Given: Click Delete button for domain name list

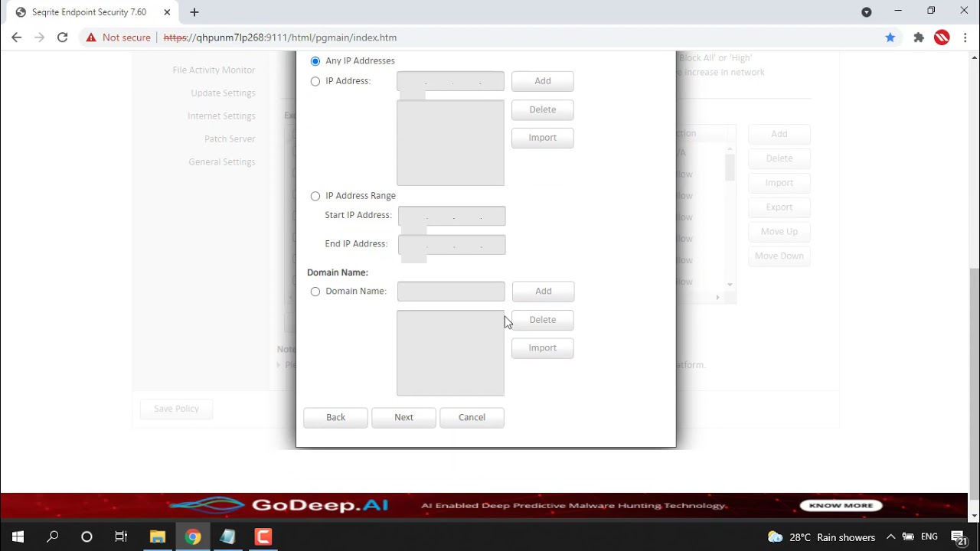Looking at the screenshot, I should [543, 320].
